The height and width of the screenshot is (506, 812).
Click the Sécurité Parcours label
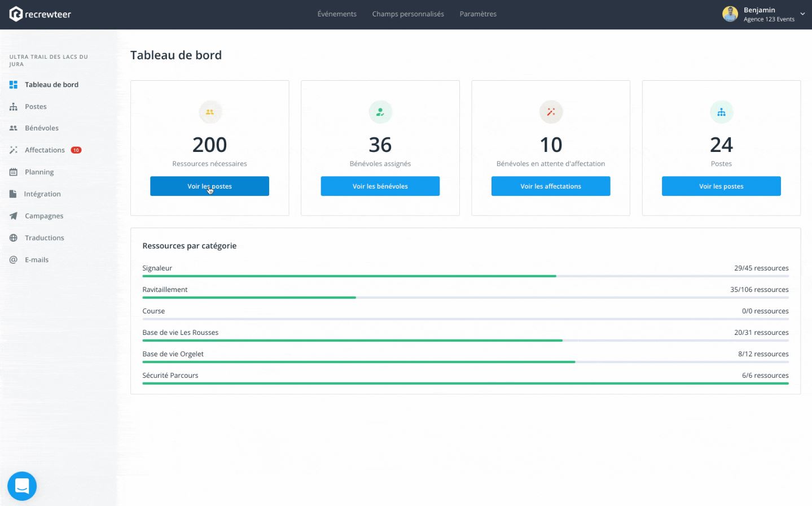click(x=170, y=376)
